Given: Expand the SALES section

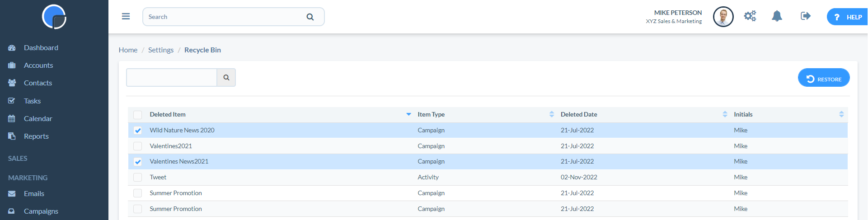Looking at the screenshot, I should click(18, 159).
